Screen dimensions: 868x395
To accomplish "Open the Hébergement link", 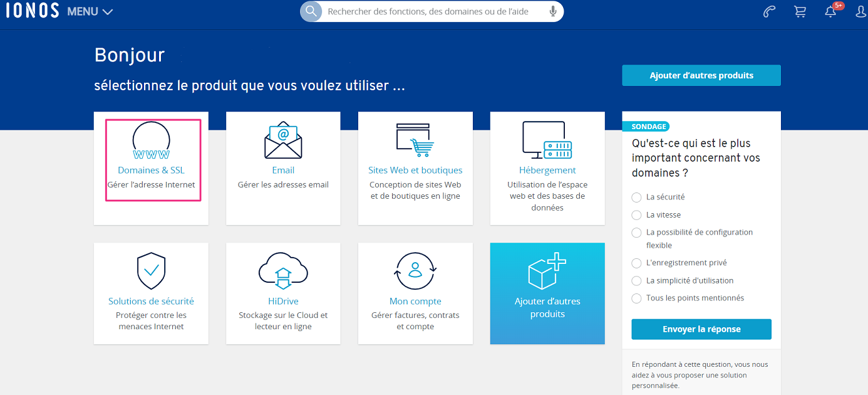I will point(547,170).
